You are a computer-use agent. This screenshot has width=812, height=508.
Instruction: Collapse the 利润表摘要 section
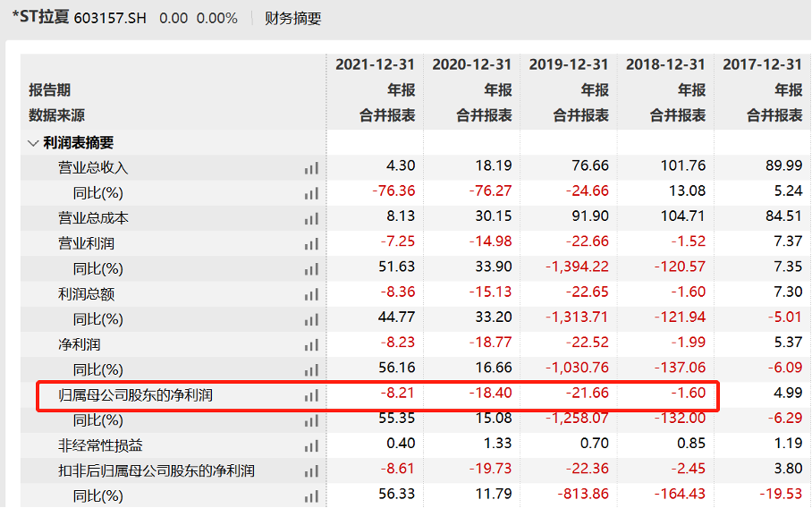pyautogui.click(x=33, y=143)
